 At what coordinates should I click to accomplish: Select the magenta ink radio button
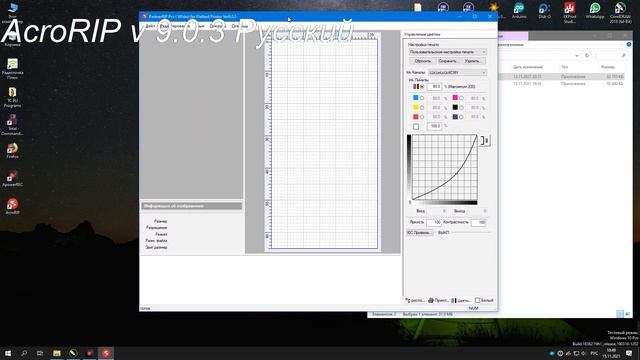click(x=461, y=98)
